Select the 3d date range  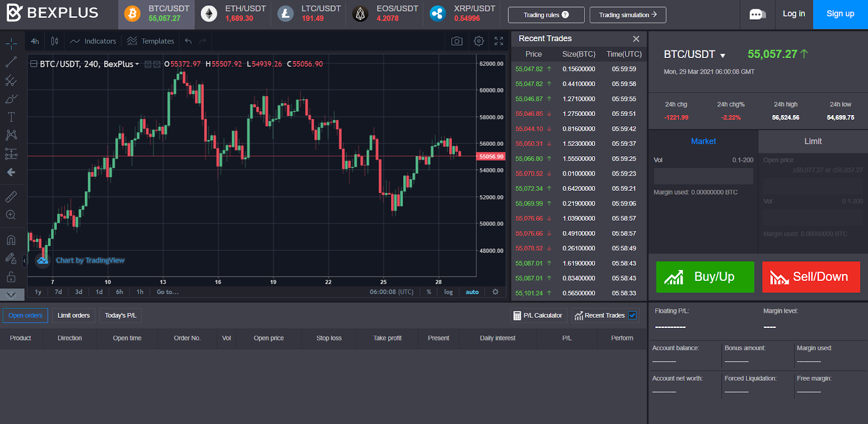(79, 292)
